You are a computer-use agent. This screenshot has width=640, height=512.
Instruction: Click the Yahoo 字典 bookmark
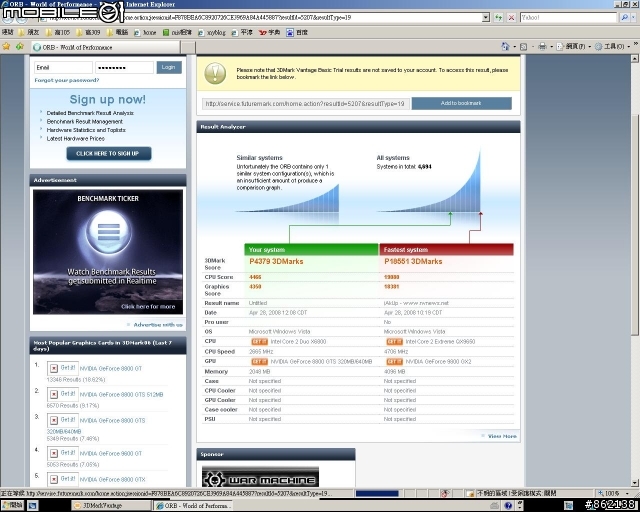269,32
